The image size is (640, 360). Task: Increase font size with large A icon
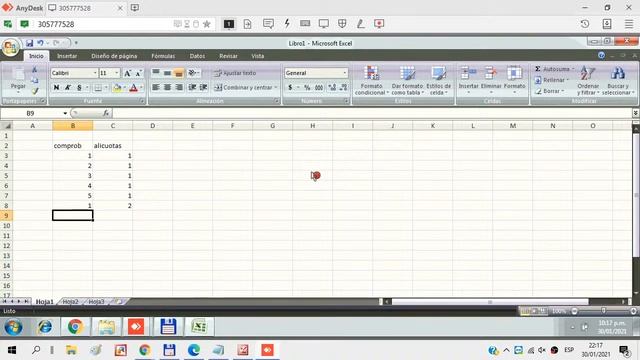tap(127, 73)
